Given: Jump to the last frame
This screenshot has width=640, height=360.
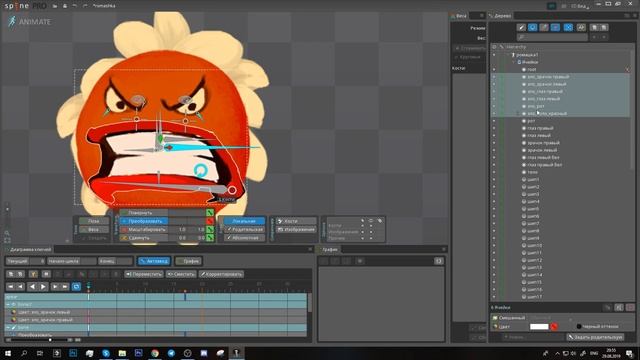Looking at the screenshot, I should pos(65,287).
